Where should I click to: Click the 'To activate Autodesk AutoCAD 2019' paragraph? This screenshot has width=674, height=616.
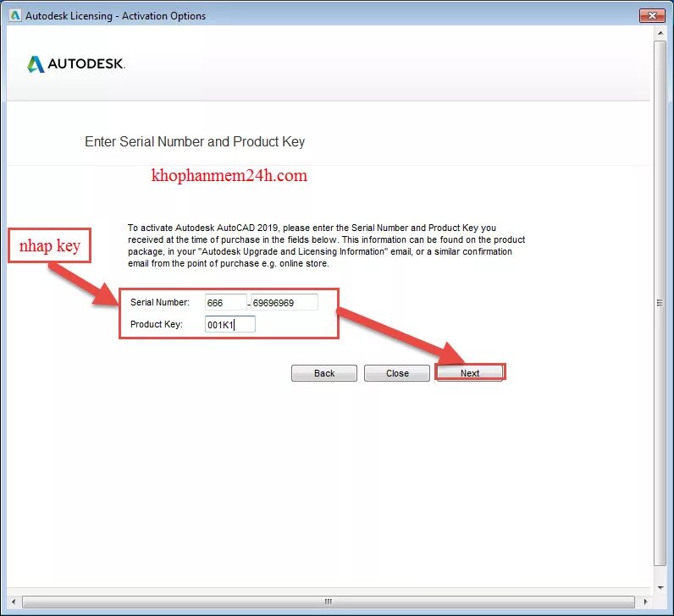point(326,245)
